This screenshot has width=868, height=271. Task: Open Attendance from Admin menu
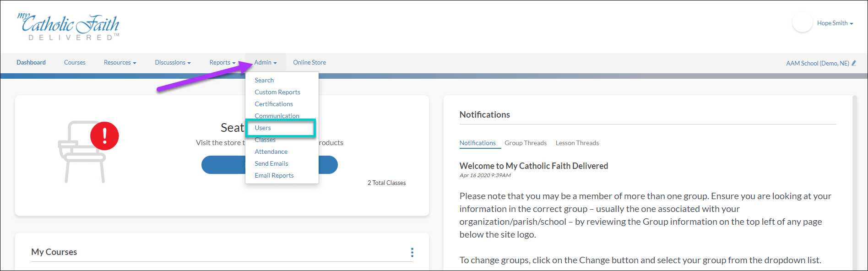pos(271,152)
